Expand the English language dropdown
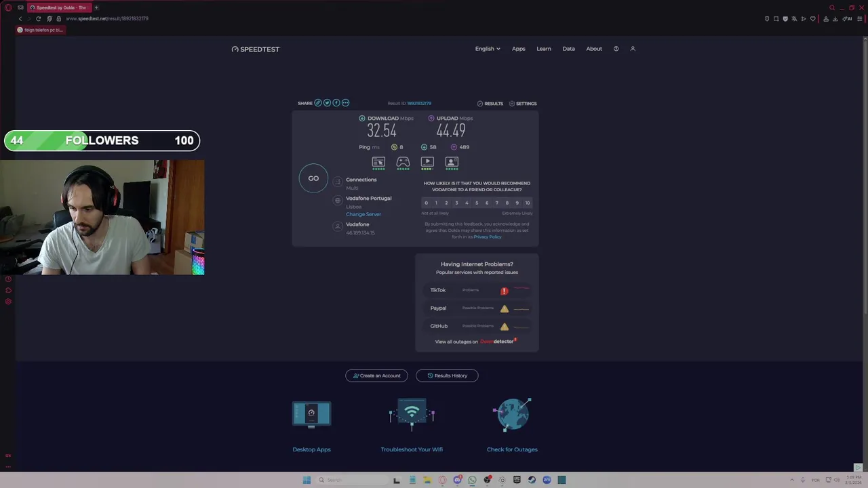This screenshot has height=488, width=868. point(488,49)
